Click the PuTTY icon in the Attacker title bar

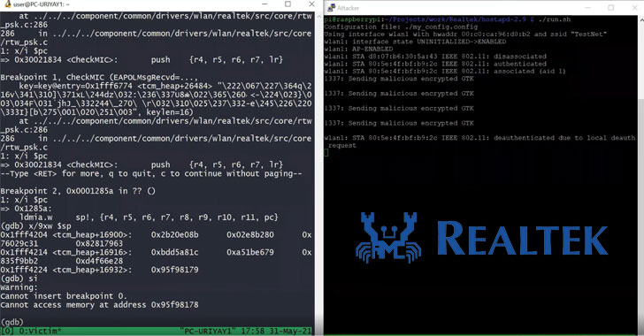331,7
